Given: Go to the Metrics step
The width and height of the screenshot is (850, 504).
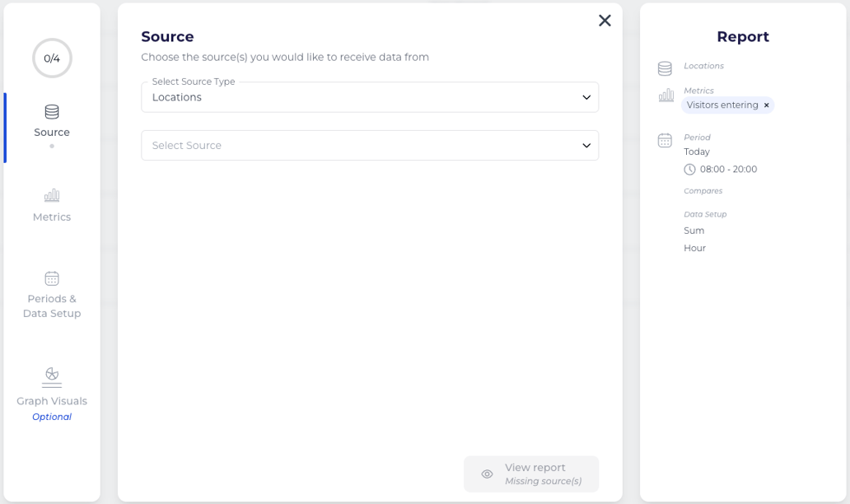Looking at the screenshot, I should click(52, 206).
